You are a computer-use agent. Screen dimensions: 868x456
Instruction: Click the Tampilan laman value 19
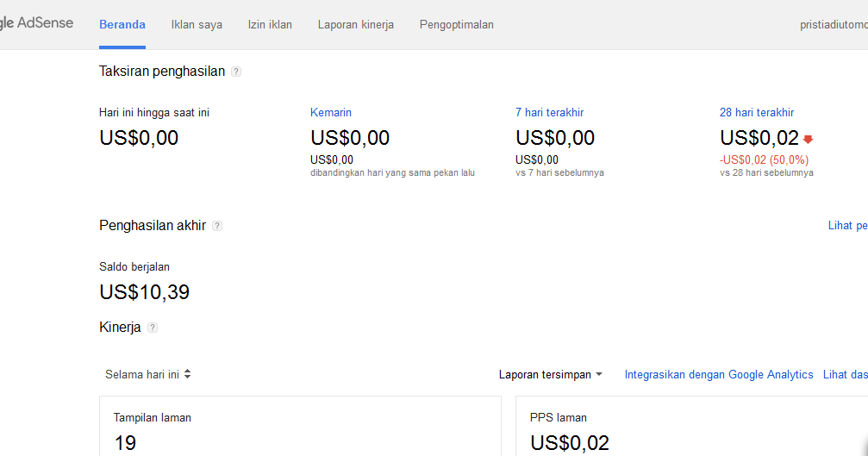[x=125, y=443]
